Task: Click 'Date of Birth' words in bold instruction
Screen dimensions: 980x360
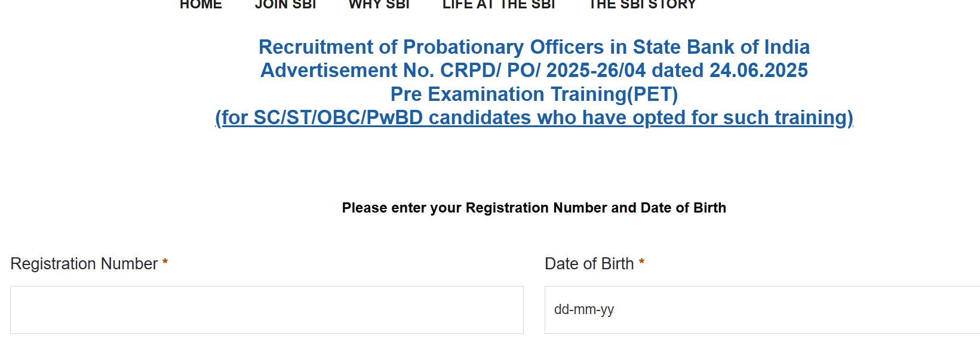Action: tap(683, 208)
